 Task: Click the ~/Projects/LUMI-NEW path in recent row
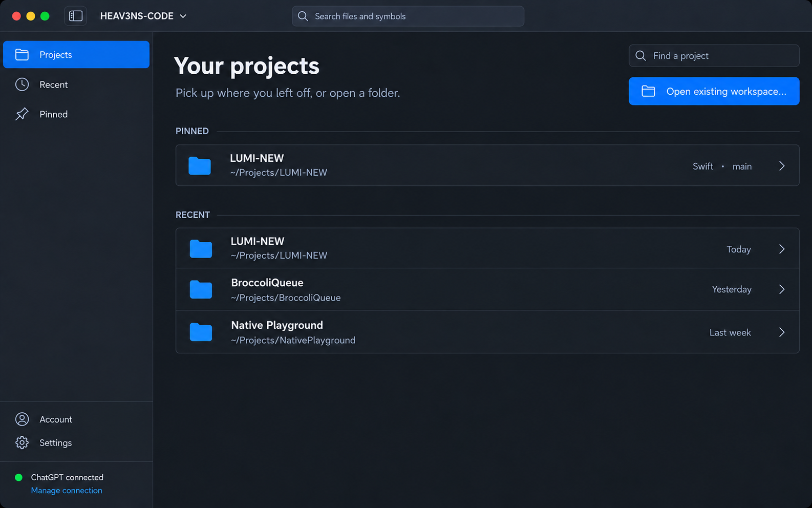pos(279,256)
